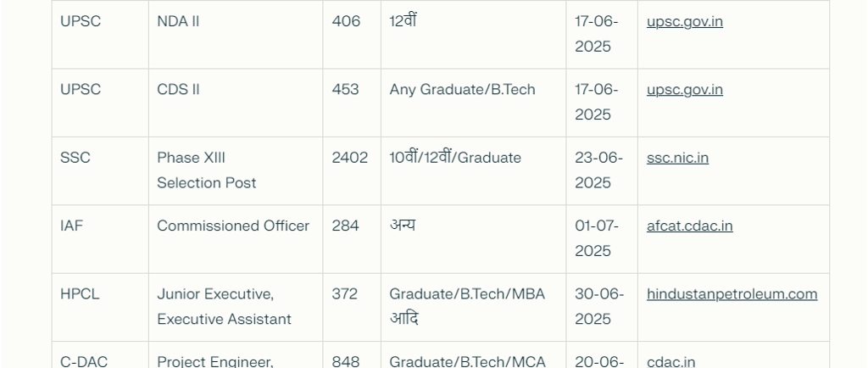The height and width of the screenshot is (368, 868).
Task: Visit the ssc.nic.in website link
Action: click(677, 158)
